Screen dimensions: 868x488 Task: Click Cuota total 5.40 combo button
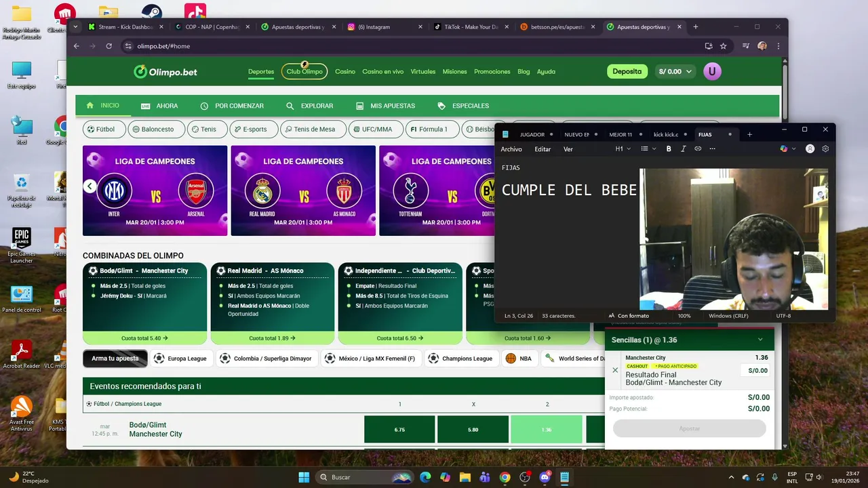(144, 338)
